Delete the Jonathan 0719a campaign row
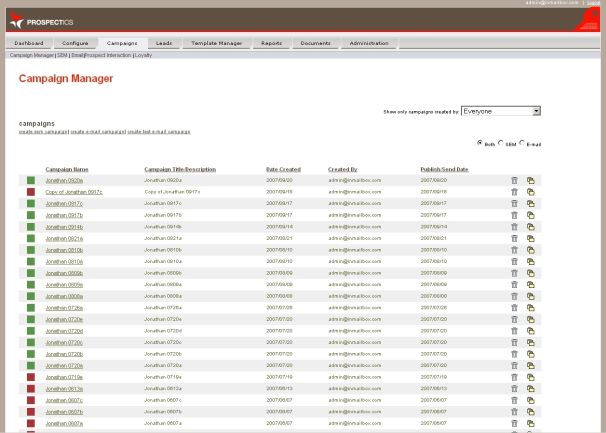Image resolution: width=606 pixels, height=433 pixels. coord(514,377)
